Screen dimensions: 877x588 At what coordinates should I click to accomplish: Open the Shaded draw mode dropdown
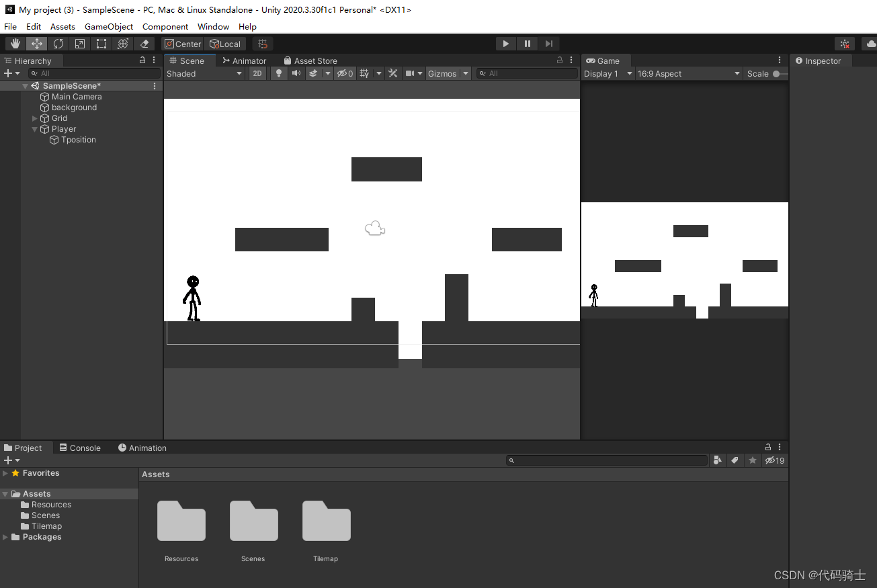pyautogui.click(x=204, y=73)
